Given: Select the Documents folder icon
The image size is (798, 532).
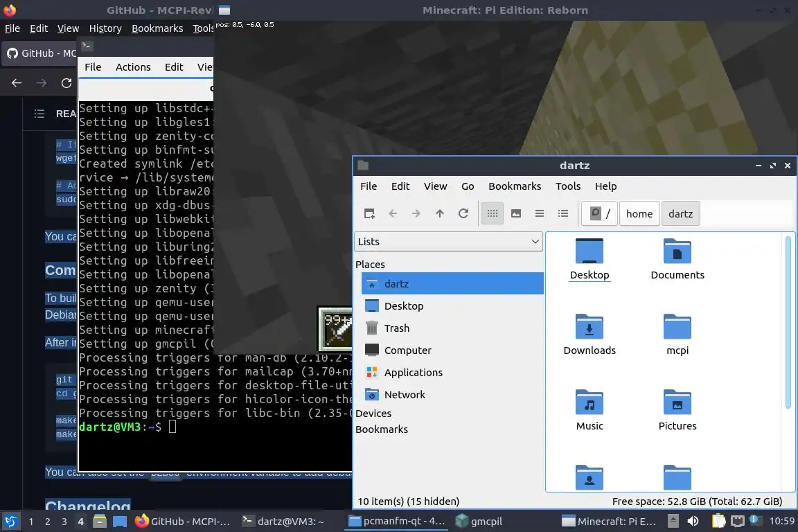Looking at the screenshot, I should pos(677,259).
